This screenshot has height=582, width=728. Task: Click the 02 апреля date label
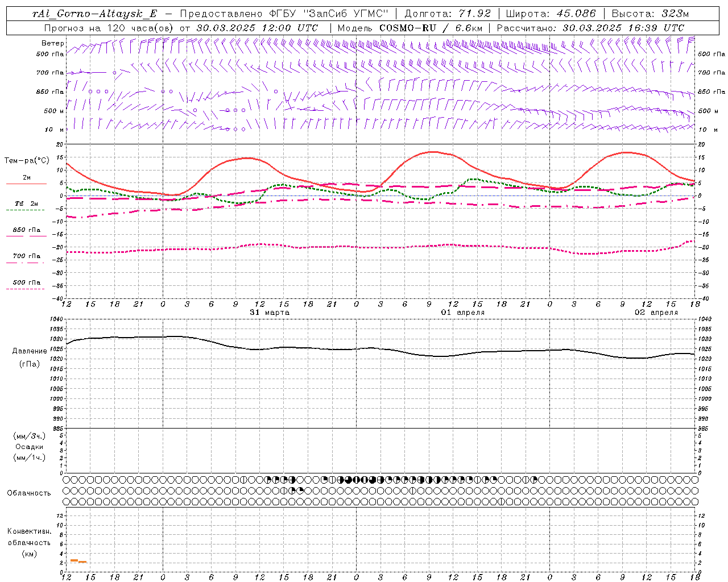(656, 313)
